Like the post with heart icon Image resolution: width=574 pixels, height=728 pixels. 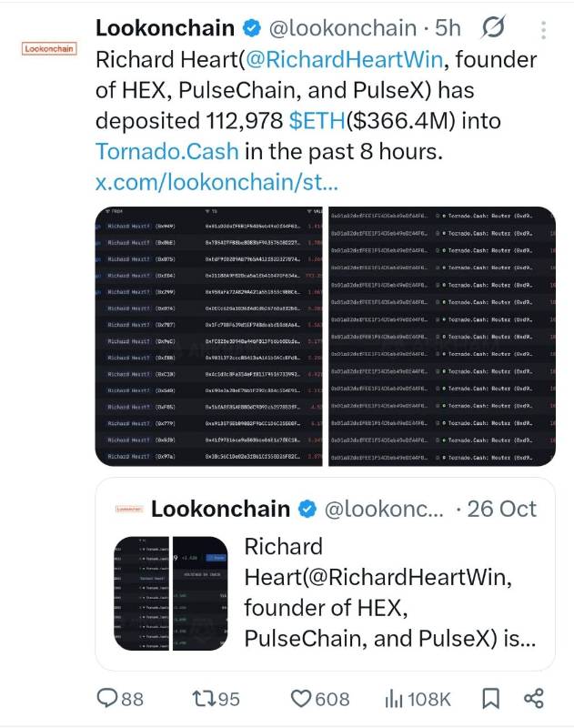[302, 698]
